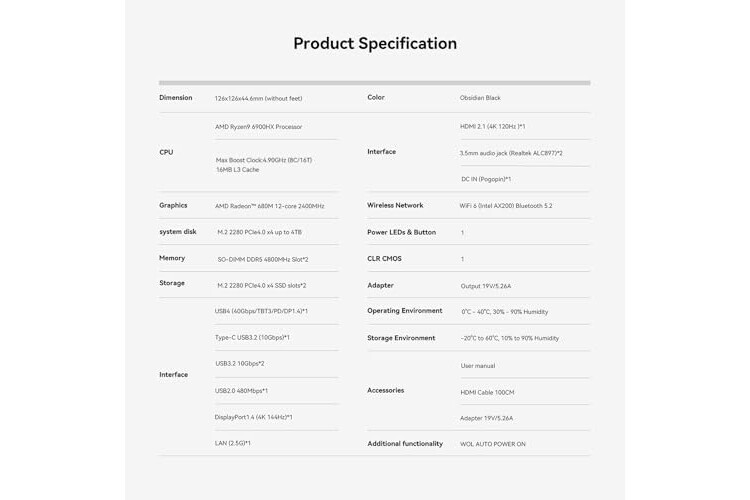Screen dimensions: 750x500
Task: Select the Adapter Output 19V/5.26A value
Action: coord(485,286)
